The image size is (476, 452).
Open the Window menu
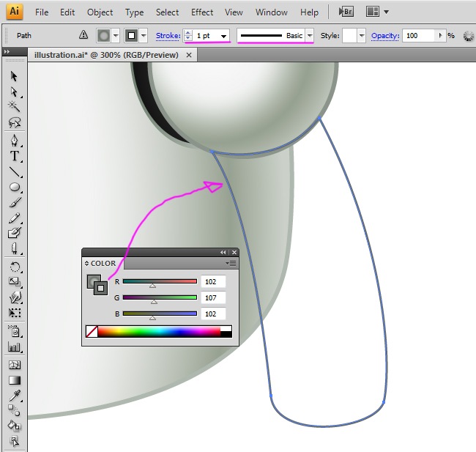pos(272,12)
